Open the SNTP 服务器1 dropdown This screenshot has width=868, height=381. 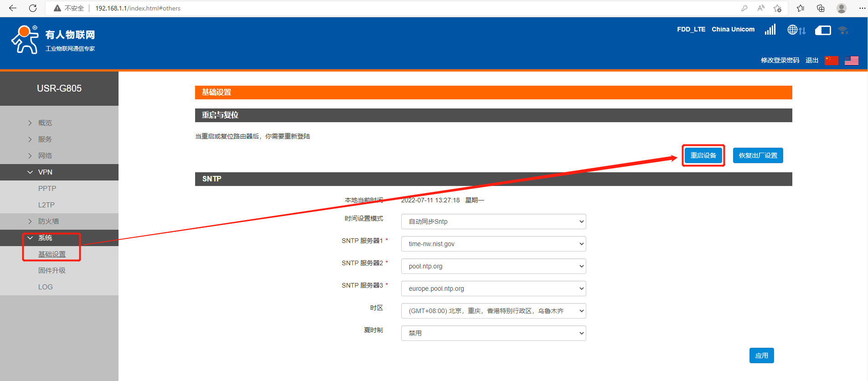(493, 244)
